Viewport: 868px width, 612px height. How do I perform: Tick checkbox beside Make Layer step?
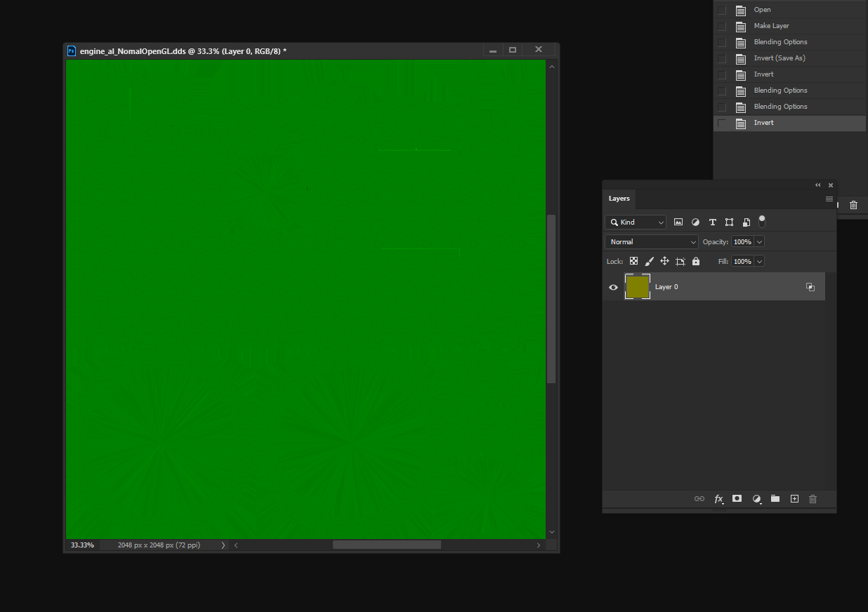722,26
